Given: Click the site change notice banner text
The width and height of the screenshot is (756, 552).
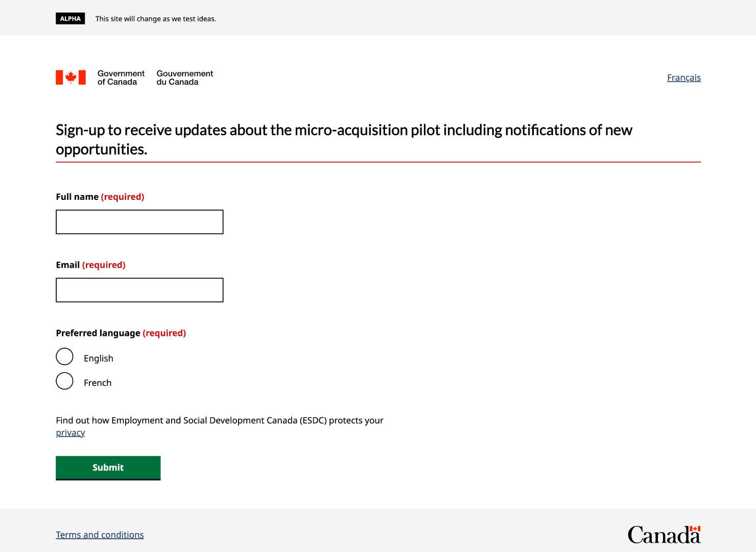Looking at the screenshot, I should (155, 18).
